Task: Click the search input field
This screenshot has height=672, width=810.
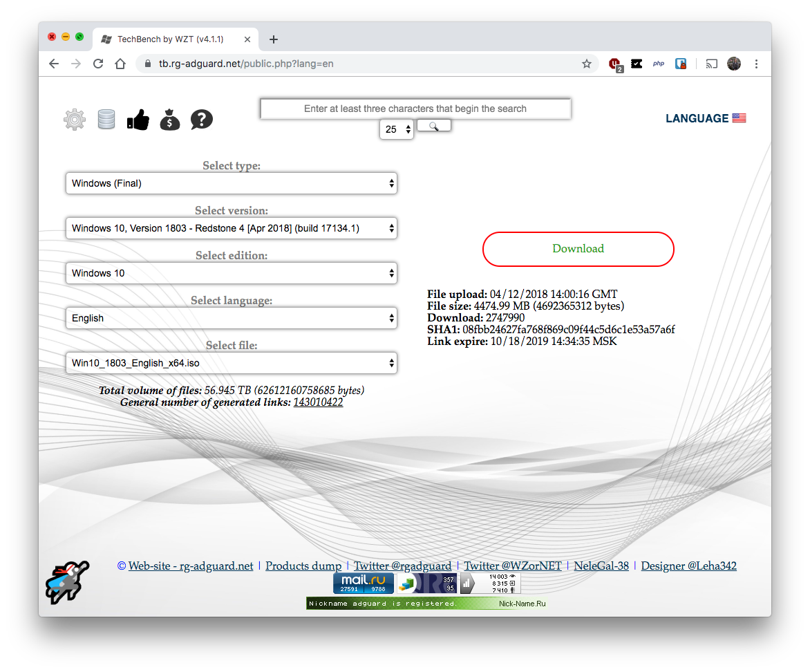Action: (415, 109)
